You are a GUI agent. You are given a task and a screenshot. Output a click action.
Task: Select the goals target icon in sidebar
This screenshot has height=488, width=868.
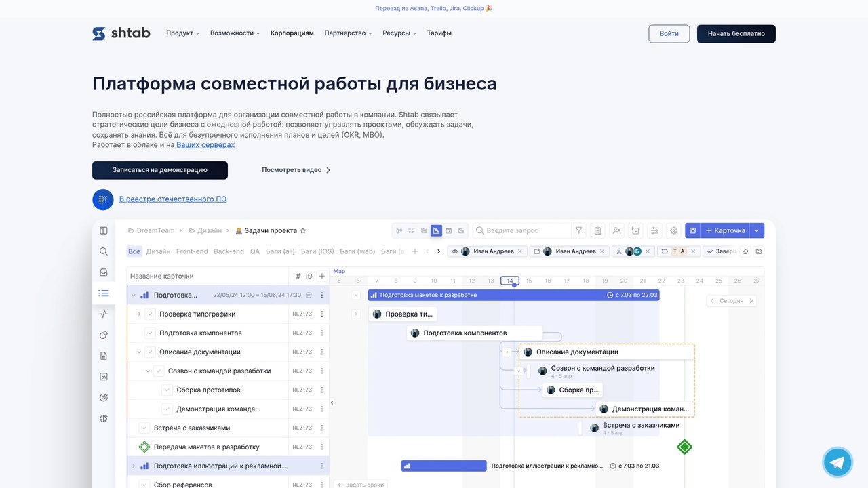103,397
